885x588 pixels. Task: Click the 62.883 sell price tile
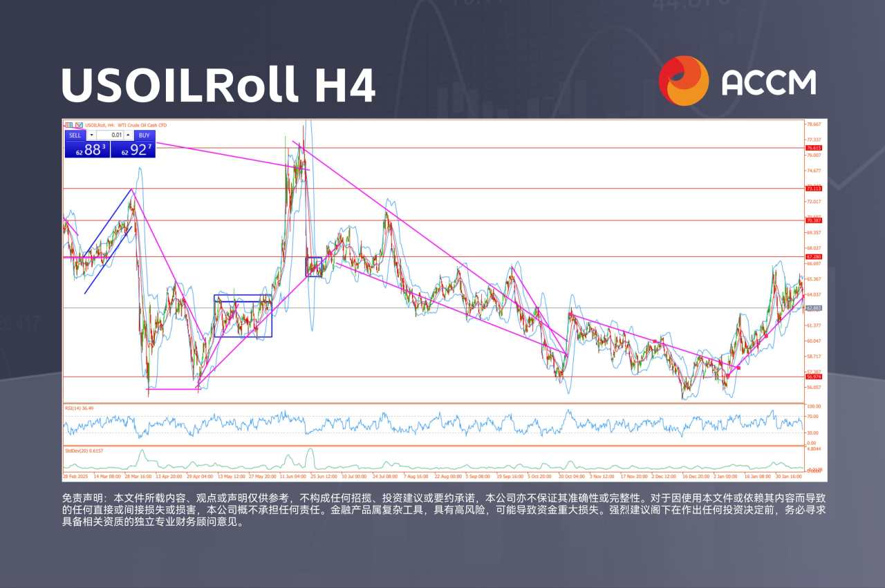click(87, 149)
